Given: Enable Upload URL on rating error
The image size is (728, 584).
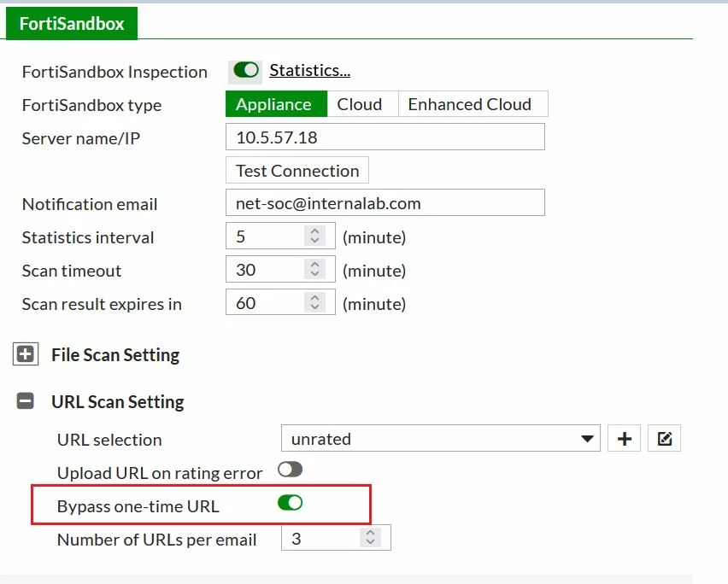Looking at the screenshot, I should coord(291,470).
